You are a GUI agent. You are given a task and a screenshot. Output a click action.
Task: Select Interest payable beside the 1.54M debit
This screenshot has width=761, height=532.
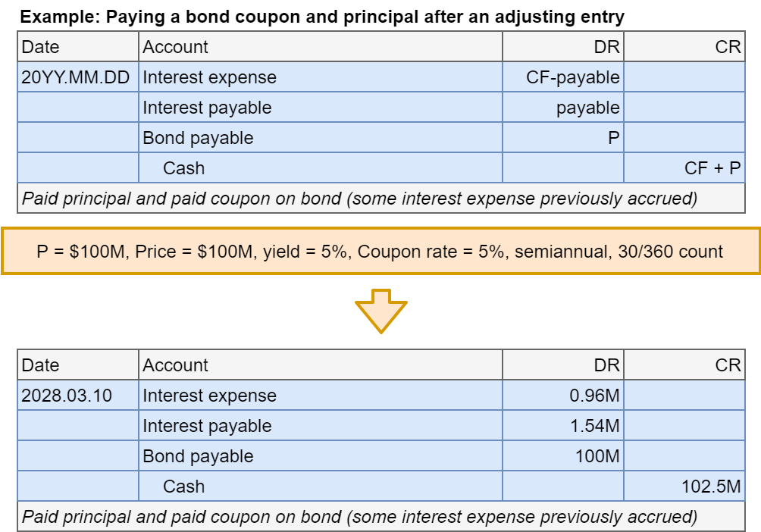pyautogui.click(x=207, y=426)
